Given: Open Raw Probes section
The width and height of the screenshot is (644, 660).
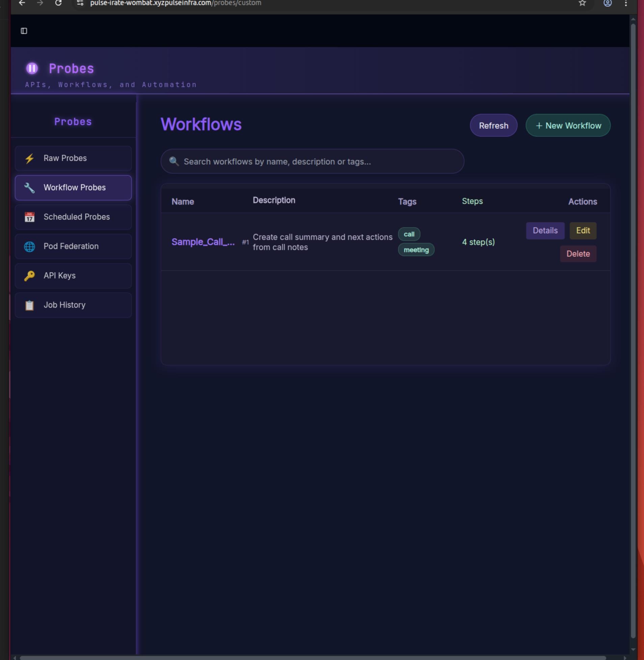Looking at the screenshot, I should point(73,158).
